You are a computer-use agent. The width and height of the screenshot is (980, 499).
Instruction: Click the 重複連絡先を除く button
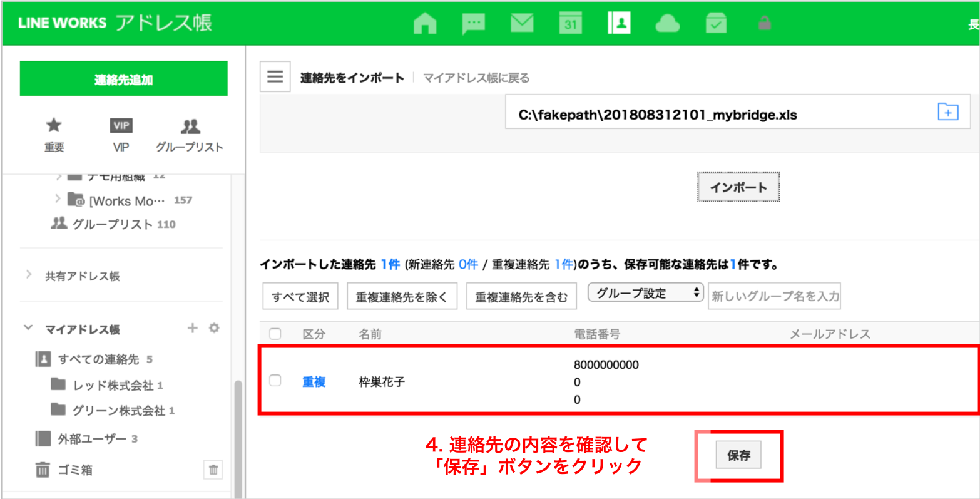pos(402,297)
